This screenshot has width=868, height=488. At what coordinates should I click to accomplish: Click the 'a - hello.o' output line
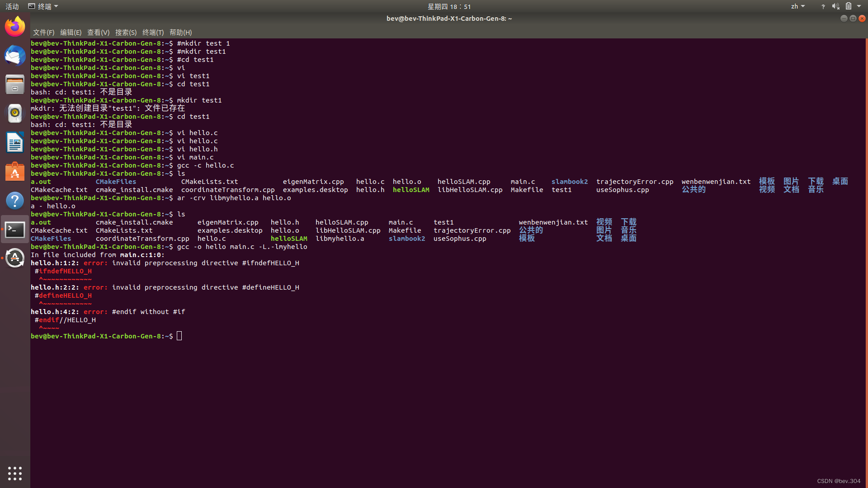[x=53, y=206]
